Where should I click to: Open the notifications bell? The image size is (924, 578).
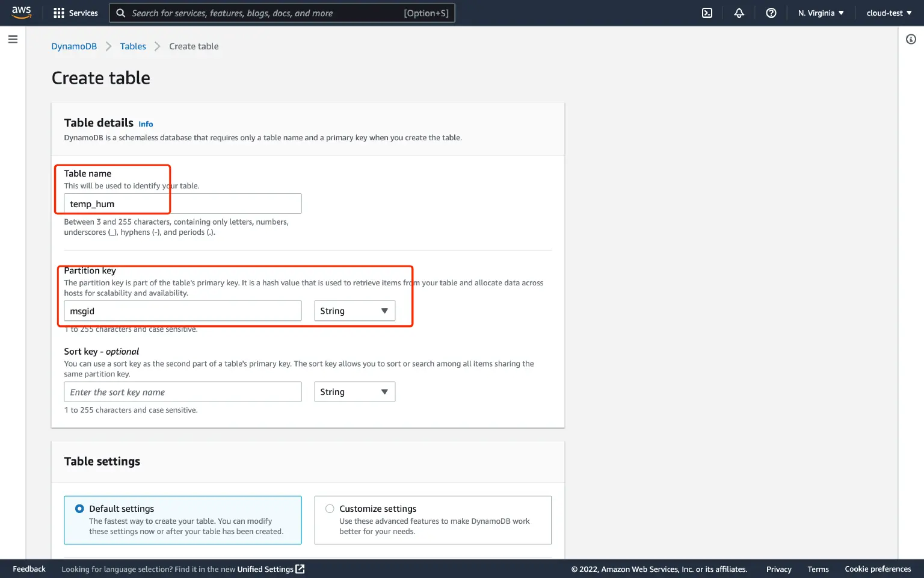pos(739,13)
